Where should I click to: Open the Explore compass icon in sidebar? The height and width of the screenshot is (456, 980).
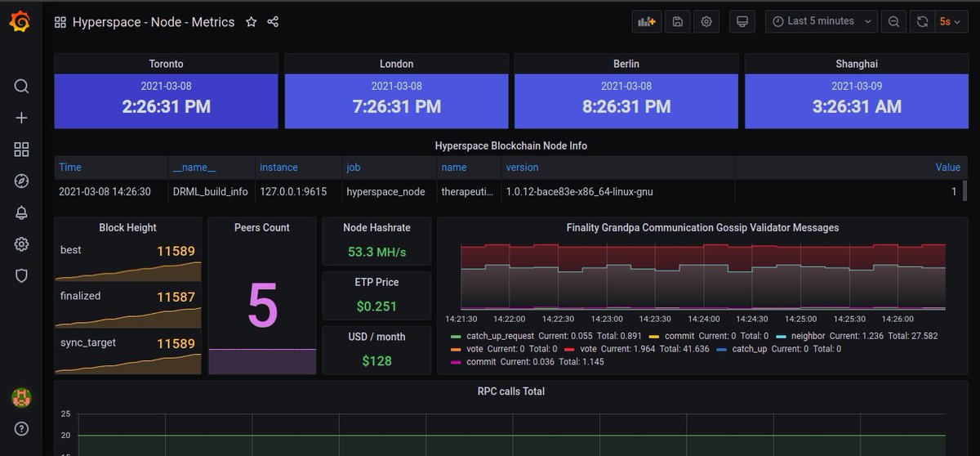[21, 181]
